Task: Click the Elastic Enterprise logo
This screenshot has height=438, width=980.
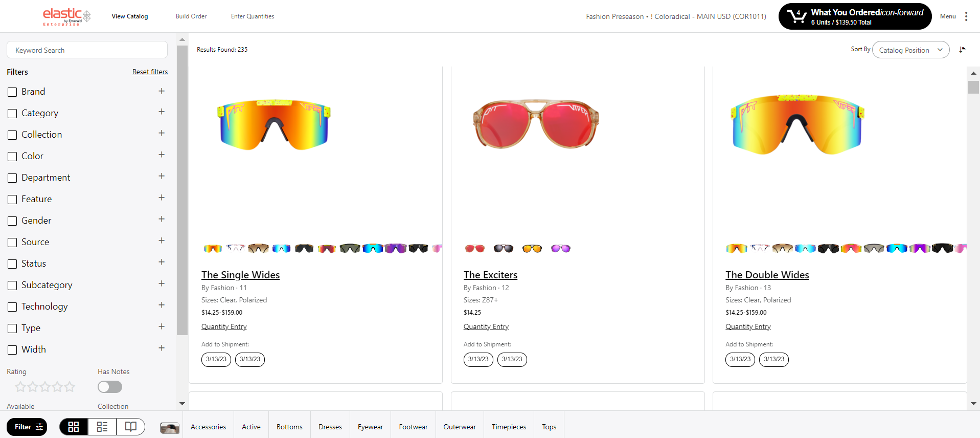Action: pyautogui.click(x=66, y=16)
